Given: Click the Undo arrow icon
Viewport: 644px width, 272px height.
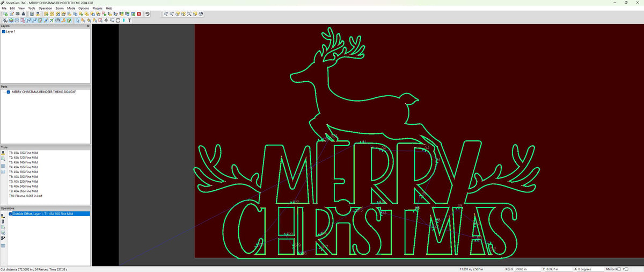Looking at the screenshot, I should click(147, 13).
